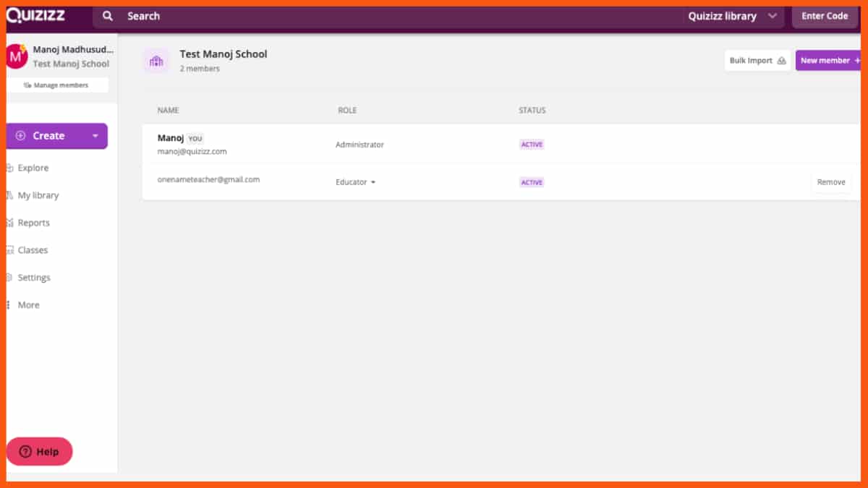Image resolution: width=868 pixels, height=488 pixels.
Task: Click the ACTIVE badge for onenameteacher
Action: pyautogui.click(x=532, y=182)
